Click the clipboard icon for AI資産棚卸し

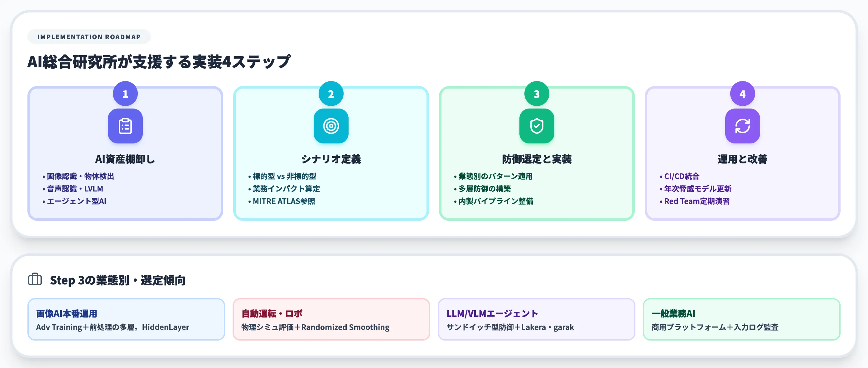tap(125, 126)
